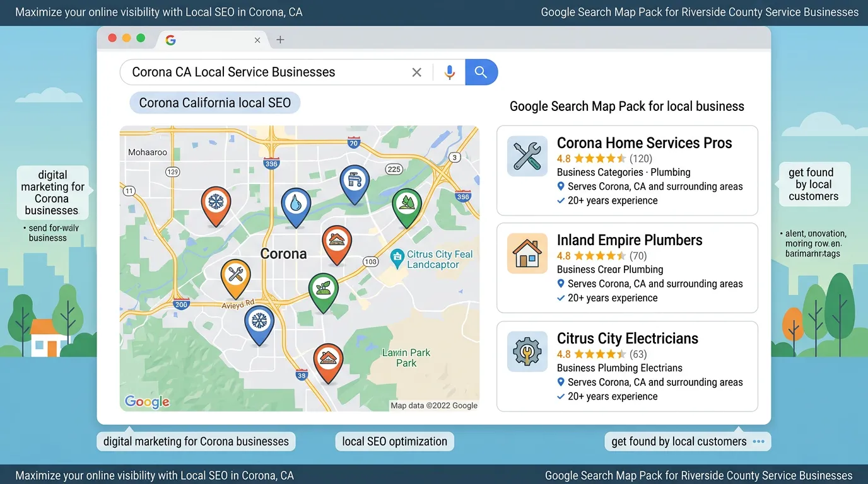Click the Google Search Map Pack for local business heading
868x484 pixels.
627,107
